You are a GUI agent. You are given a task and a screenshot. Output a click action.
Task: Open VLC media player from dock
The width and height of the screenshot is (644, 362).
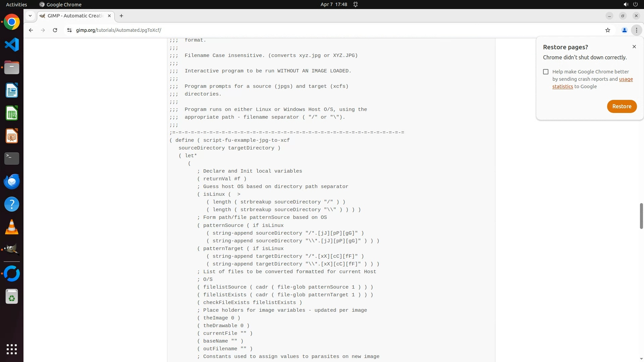(x=12, y=227)
